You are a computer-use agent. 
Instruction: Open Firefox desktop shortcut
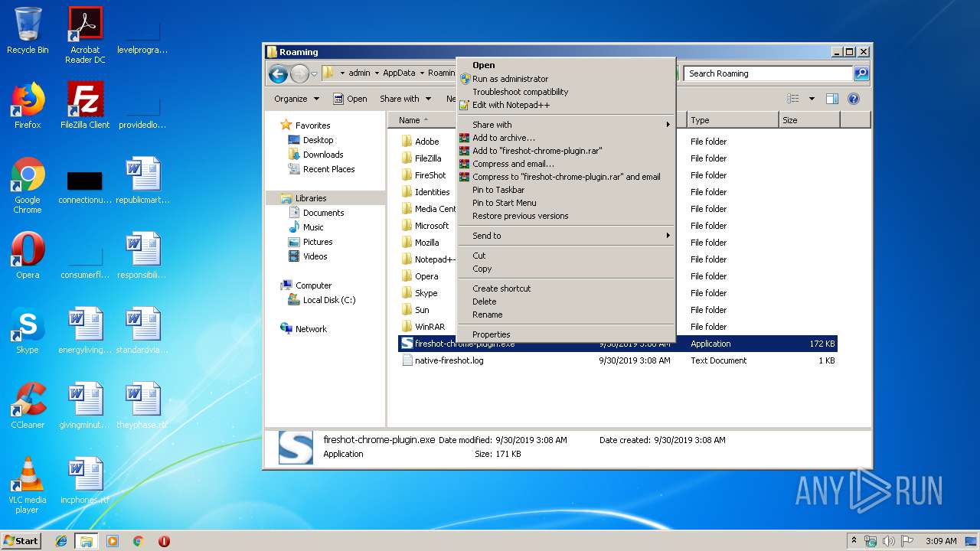(x=28, y=106)
